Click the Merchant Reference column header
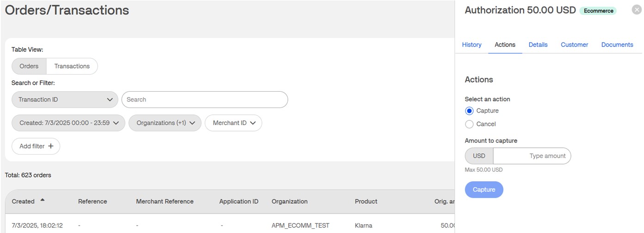Screen dimensions: 644x233 165,202
